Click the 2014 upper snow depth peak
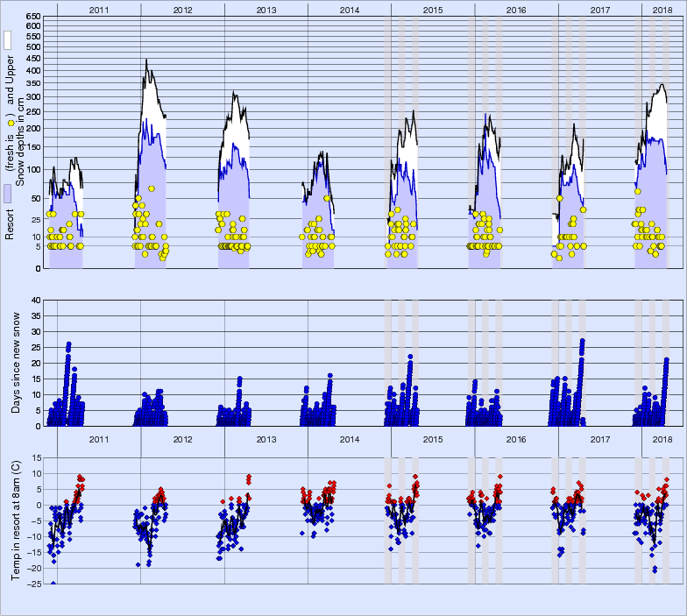 point(322,152)
